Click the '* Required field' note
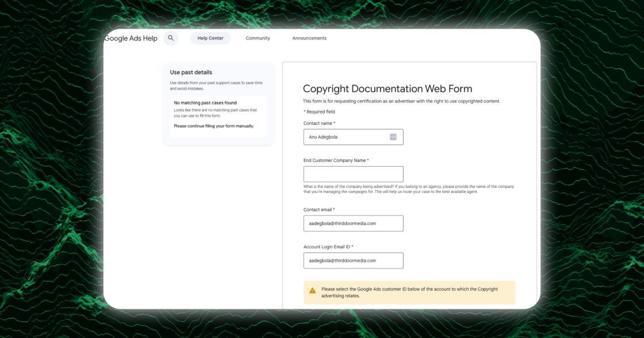Image resolution: width=644 pixels, height=338 pixels. coord(319,112)
